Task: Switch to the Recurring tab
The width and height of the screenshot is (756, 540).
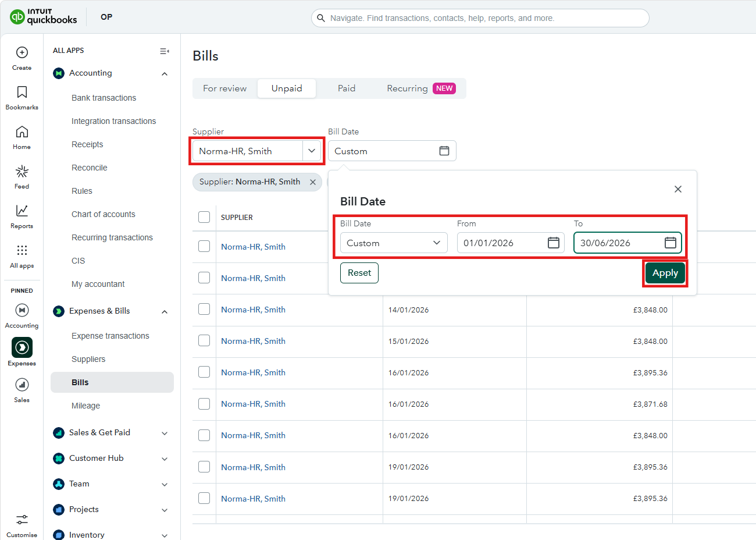Action: [x=421, y=88]
